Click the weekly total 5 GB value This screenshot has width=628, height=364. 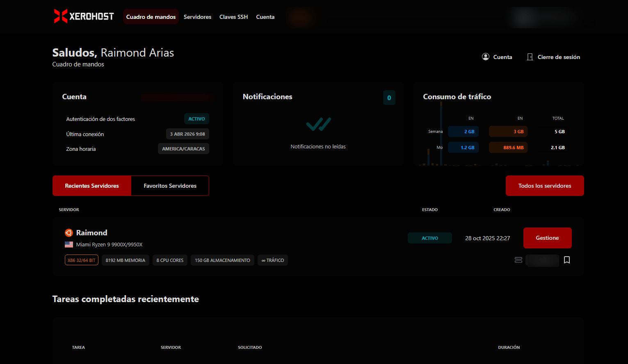[x=559, y=132]
